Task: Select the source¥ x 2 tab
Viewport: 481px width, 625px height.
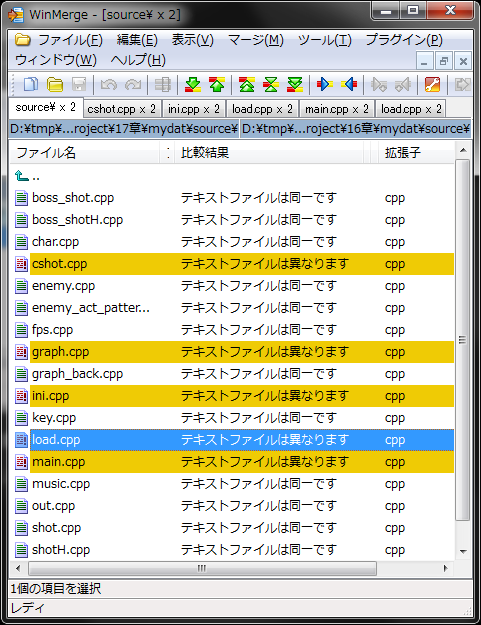Action: click(x=45, y=107)
